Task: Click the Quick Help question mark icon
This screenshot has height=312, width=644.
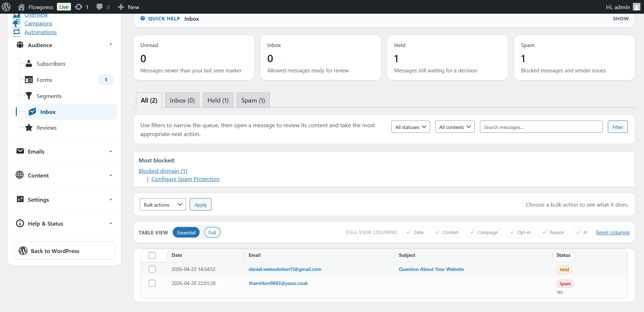Action: tap(143, 18)
